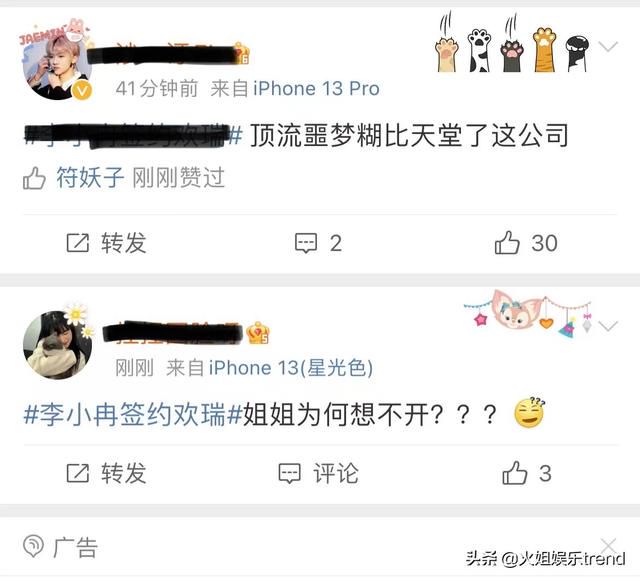This screenshot has width=640, height=581.
Task: Tap the second user's crown membership badge
Action: point(258,332)
